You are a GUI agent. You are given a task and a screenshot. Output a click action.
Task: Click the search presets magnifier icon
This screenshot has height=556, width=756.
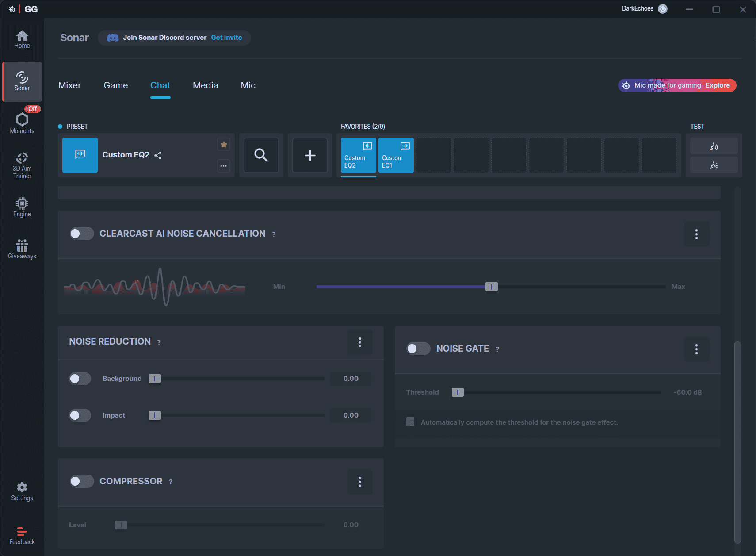261,155
